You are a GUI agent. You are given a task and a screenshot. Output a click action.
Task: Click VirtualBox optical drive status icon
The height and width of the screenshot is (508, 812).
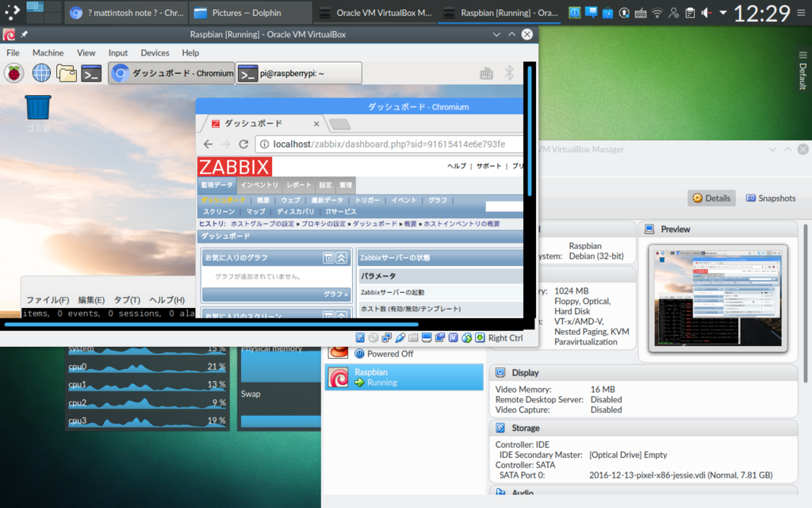pos(373,338)
